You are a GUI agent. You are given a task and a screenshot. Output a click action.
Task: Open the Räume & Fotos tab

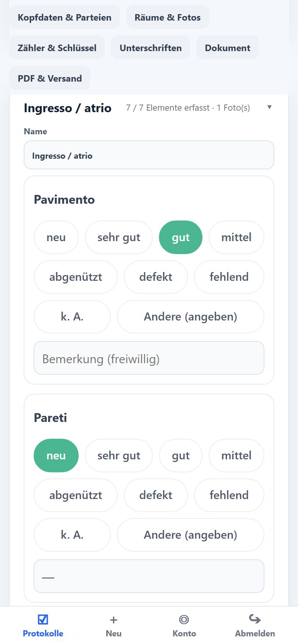[168, 17]
